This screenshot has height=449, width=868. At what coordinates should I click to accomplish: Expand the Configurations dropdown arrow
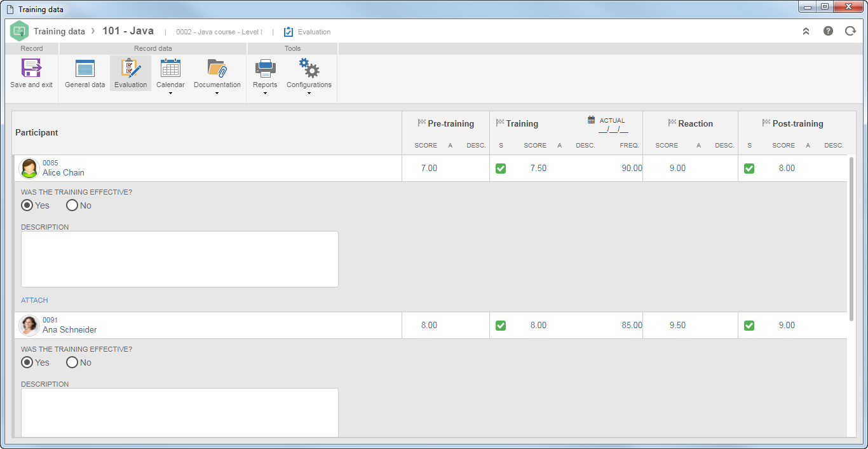tap(309, 93)
